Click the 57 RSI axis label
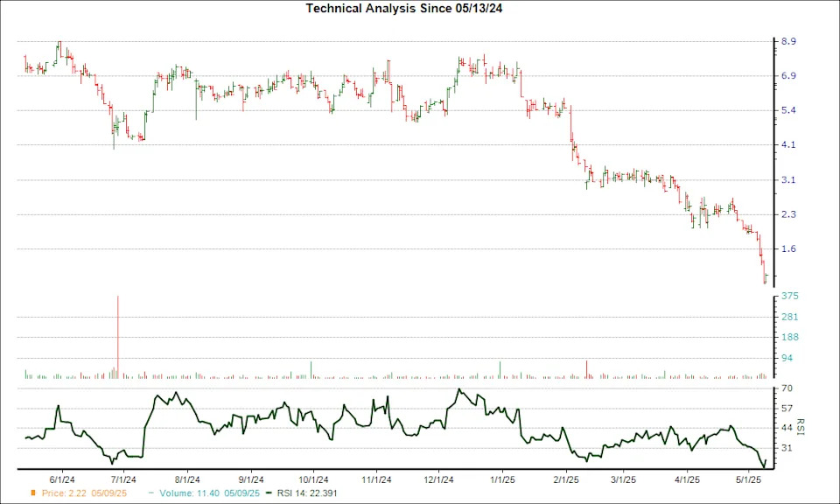Image resolution: width=840 pixels, height=504 pixels. tap(787, 409)
